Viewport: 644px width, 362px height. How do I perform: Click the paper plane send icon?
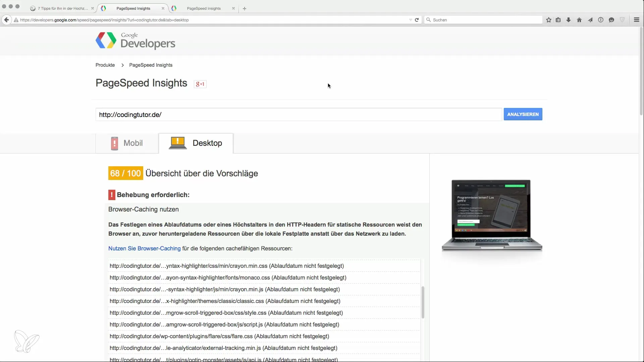[x=590, y=20]
